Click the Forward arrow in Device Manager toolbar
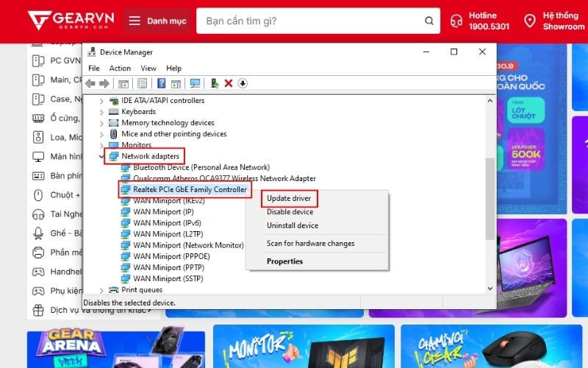Screen dimensions: 588x368 104,83
